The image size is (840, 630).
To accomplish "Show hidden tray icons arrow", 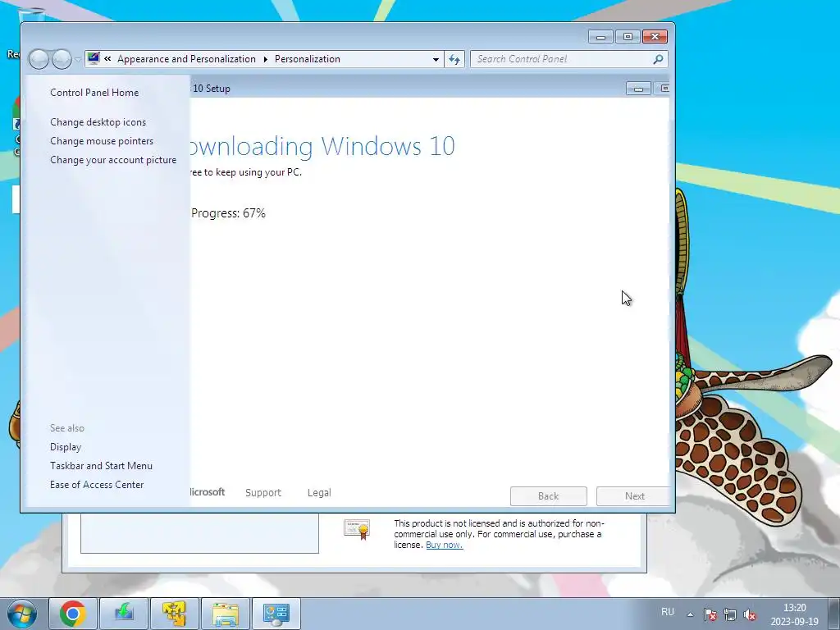I will tap(691, 614).
